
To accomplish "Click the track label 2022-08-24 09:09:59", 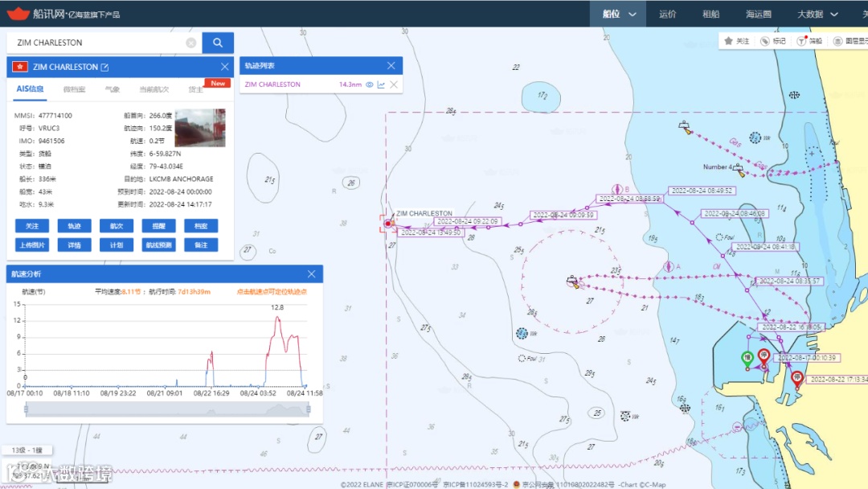I will tap(563, 215).
